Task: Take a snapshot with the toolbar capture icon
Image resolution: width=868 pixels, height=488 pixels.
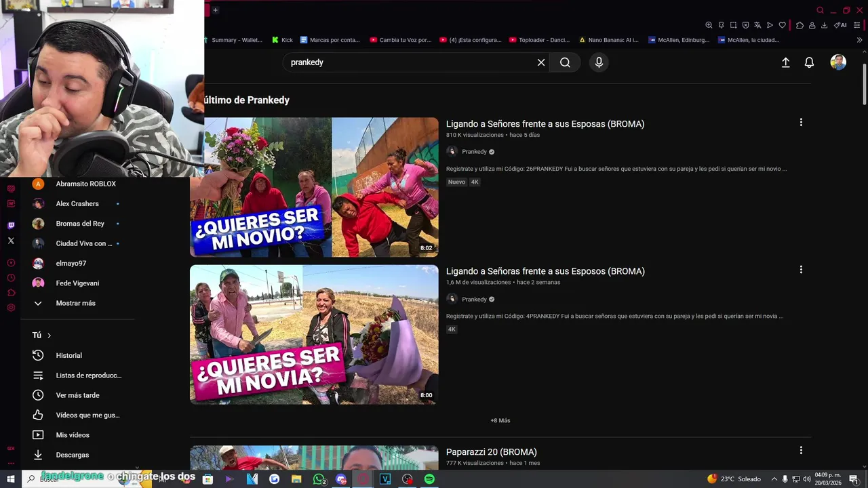Action: click(x=733, y=25)
